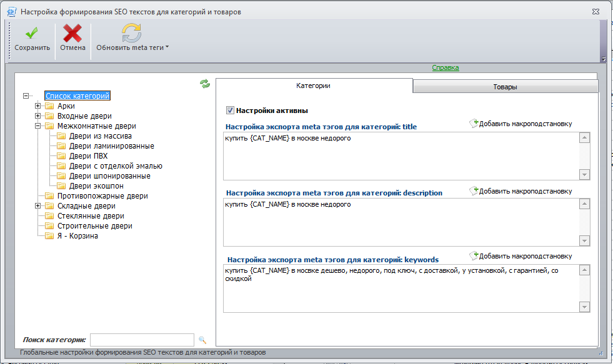The width and height of the screenshot is (613, 364).
Task: Select Противопожарные двери category
Action: coord(102,196)
